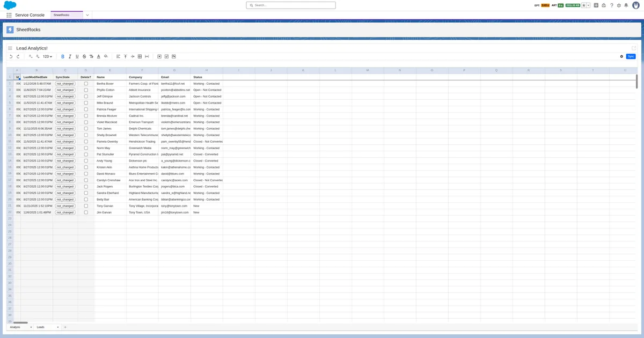Viewport: 644px width, 338px height.
Task: Redo the last undone action
Action: [x=18, y=56]
